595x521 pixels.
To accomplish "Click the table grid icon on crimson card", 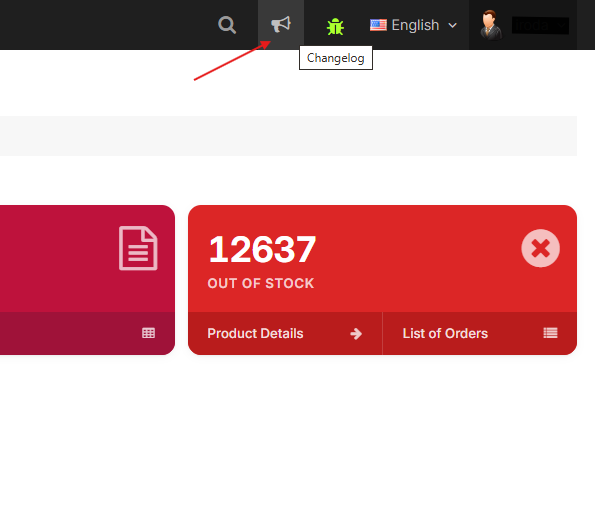I will tap(148, 333).
